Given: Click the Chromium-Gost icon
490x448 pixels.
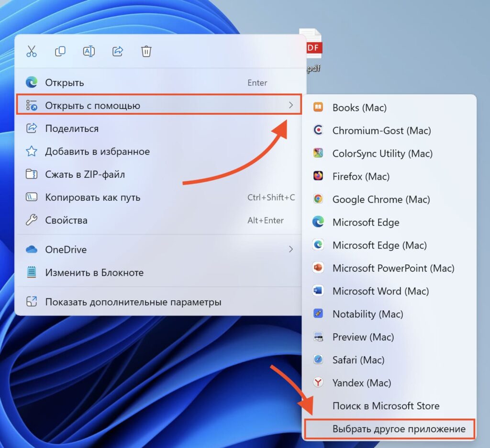Looking at the screenshot, I should click(318, 130).
